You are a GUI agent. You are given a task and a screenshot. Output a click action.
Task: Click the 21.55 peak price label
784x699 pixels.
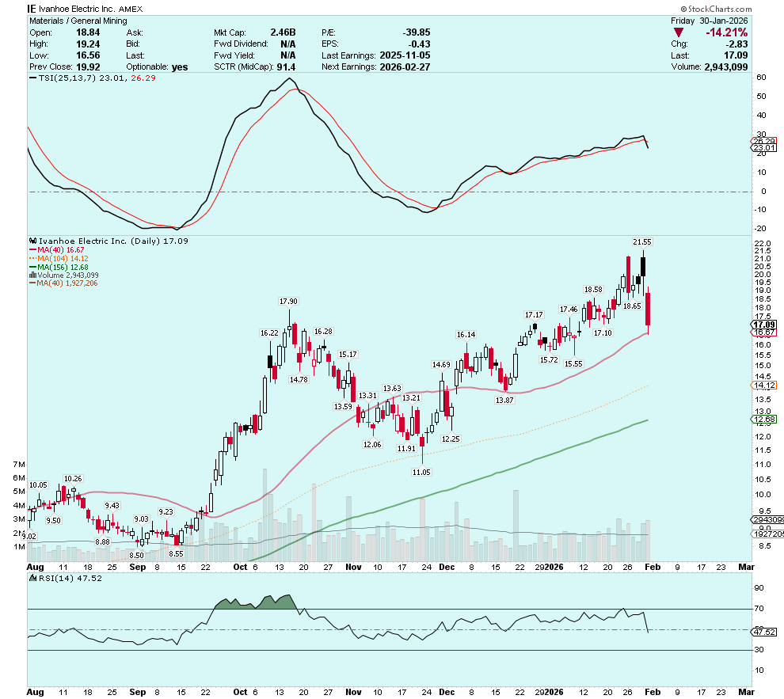pos(642,241)
